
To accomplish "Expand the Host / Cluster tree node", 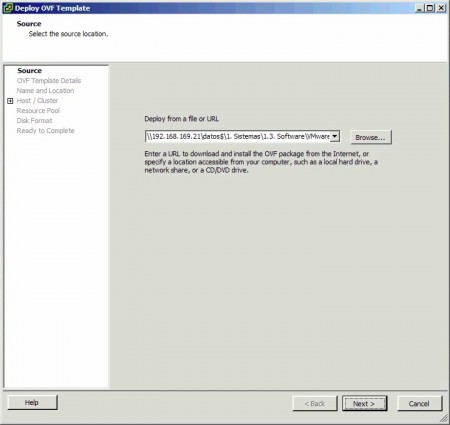I will 10,101.
